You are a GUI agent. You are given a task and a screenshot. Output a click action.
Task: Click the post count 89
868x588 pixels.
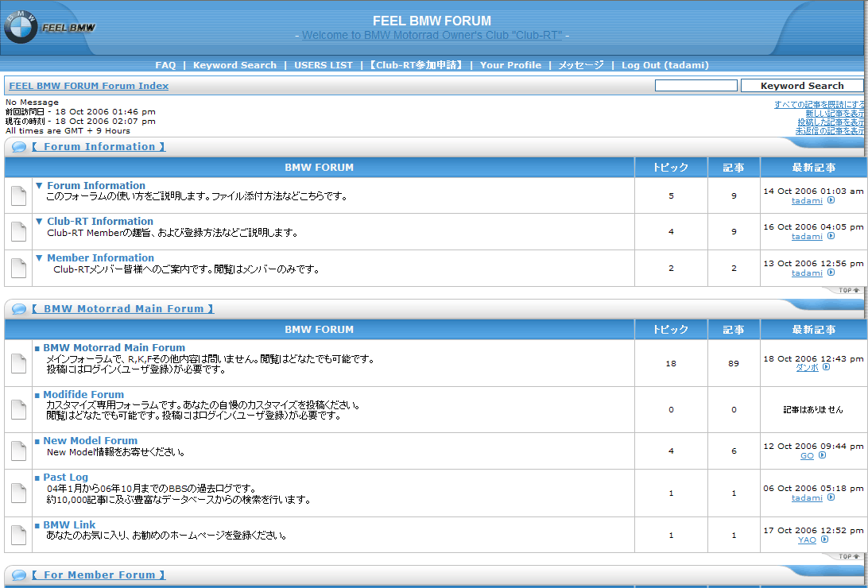(x=734, y=363)
